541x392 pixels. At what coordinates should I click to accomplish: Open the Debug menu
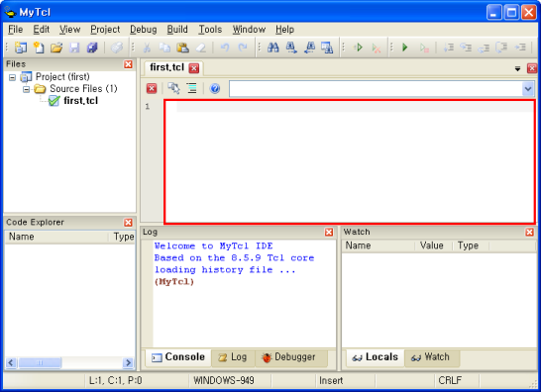[x=144, y=30]
